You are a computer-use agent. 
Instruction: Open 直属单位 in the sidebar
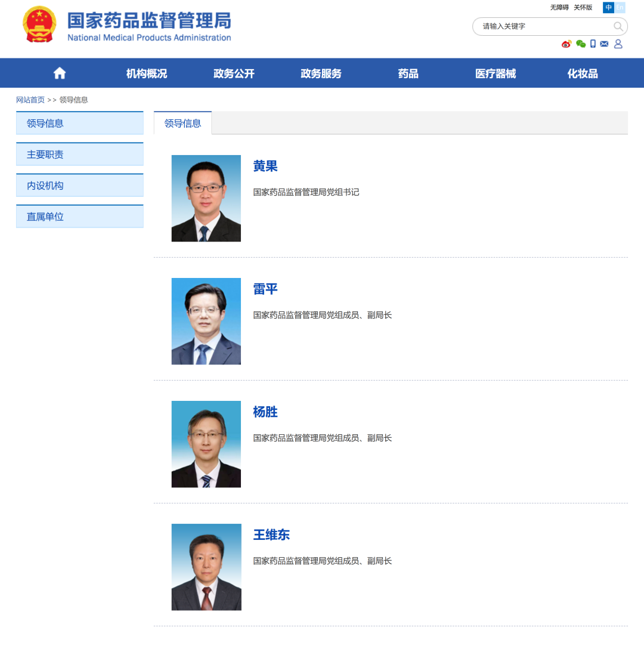(80, 216)
